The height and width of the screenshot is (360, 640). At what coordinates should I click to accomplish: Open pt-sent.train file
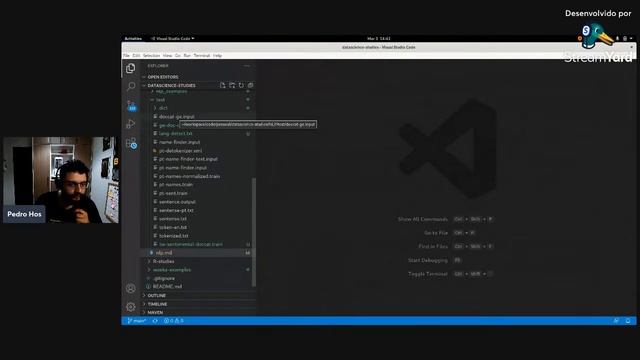(196, 193)
